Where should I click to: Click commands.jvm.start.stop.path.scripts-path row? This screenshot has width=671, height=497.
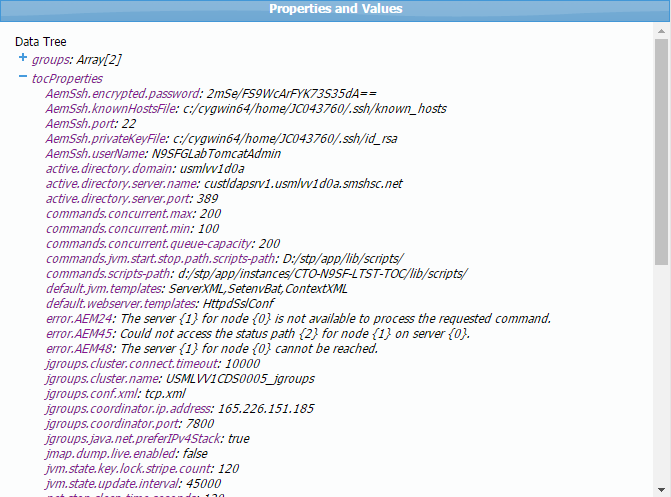pos(225,259)
